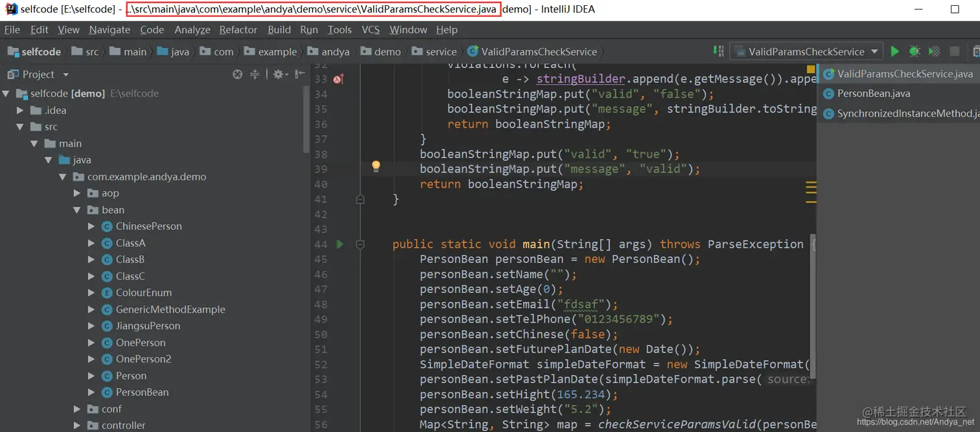
Task: Run with coverage icon in toolbar
Action: (934, 51)
